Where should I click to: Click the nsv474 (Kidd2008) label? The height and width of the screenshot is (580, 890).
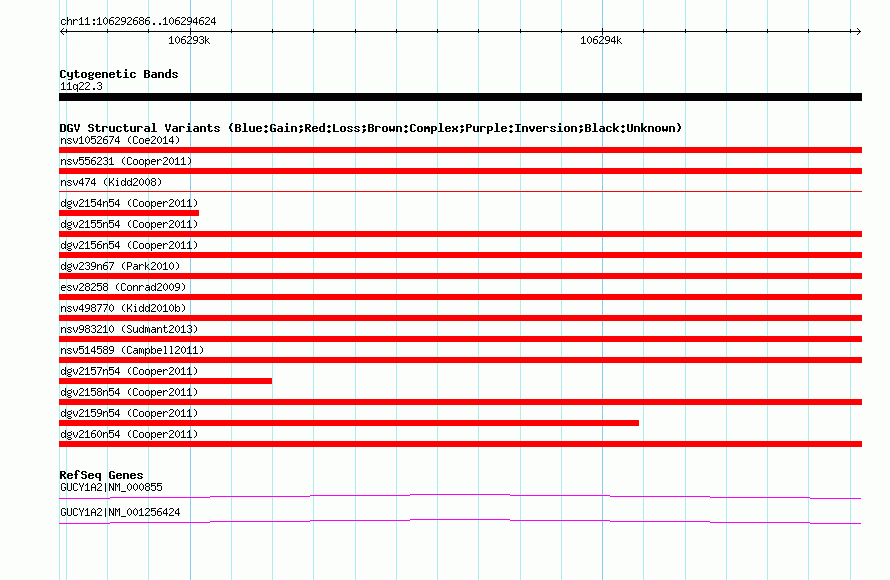coord(111,182)
